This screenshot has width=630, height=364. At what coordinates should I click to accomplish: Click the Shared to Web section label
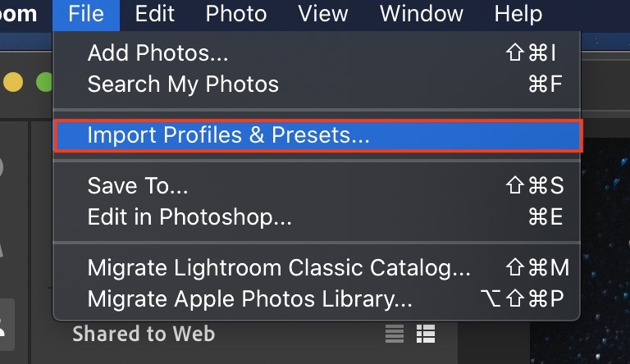pos(144,334)
